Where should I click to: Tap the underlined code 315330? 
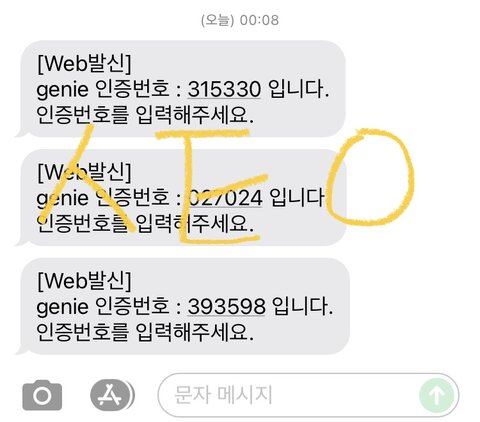point(224,89)
